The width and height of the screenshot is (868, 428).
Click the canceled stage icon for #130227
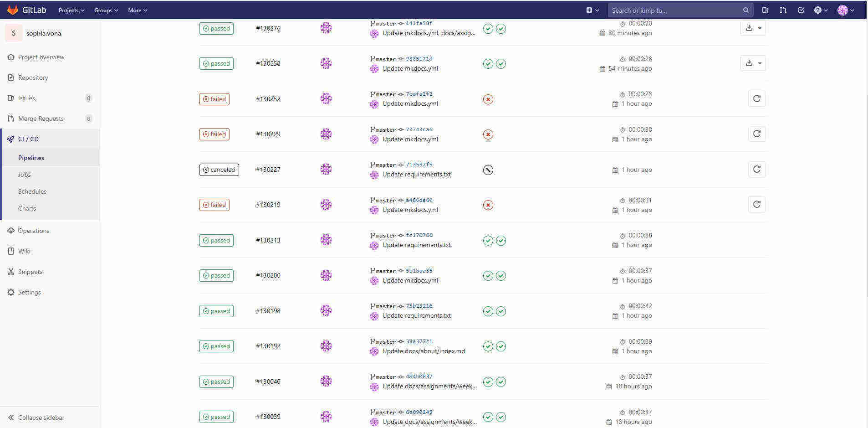(488, 170)
